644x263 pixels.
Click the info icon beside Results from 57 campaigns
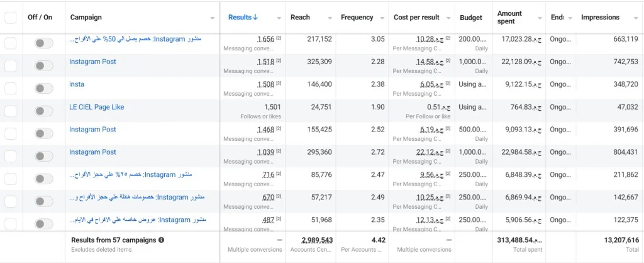tap(162, 240)
